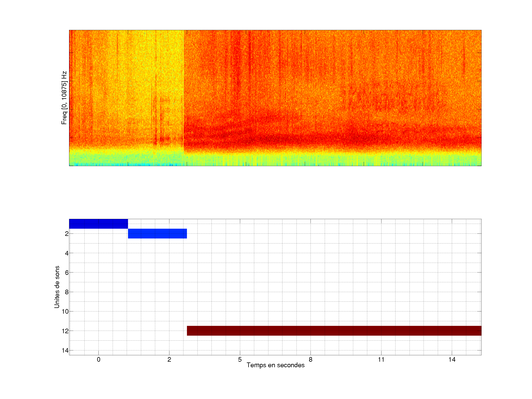This screenshot has height=399, width=532.
Task: Click the dark red bar at unit 12
Action: 334,331
